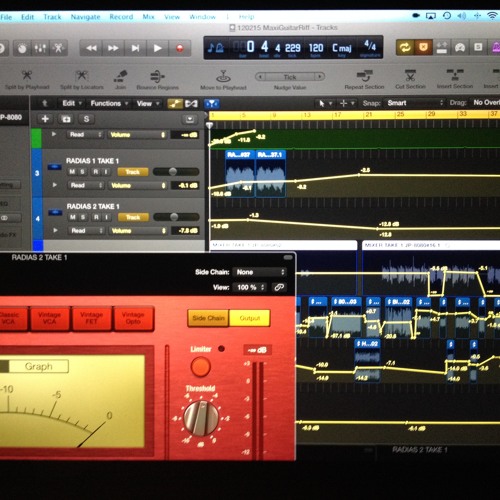
Task: Click the tracks area back arrow icon
Action: [45, 104]
